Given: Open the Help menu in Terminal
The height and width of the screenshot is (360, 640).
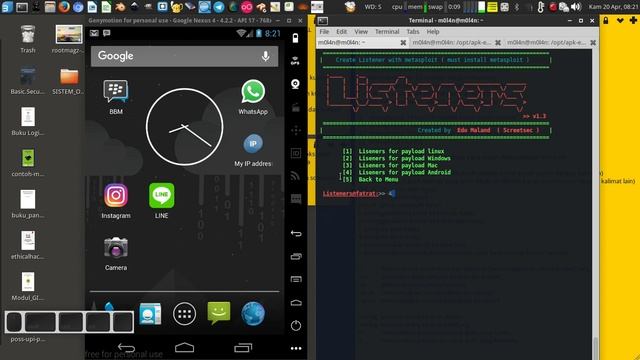Looking at the screenshot, I should (x=433, y=31).
